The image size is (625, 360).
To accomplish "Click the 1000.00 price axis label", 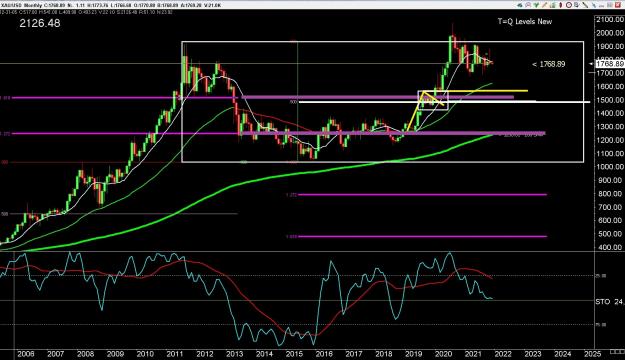I will tap(610, 167).
